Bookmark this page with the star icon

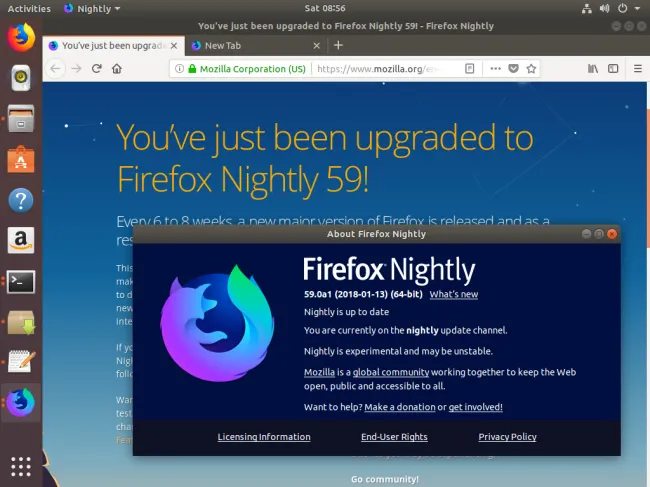click(x=531, y=69)
